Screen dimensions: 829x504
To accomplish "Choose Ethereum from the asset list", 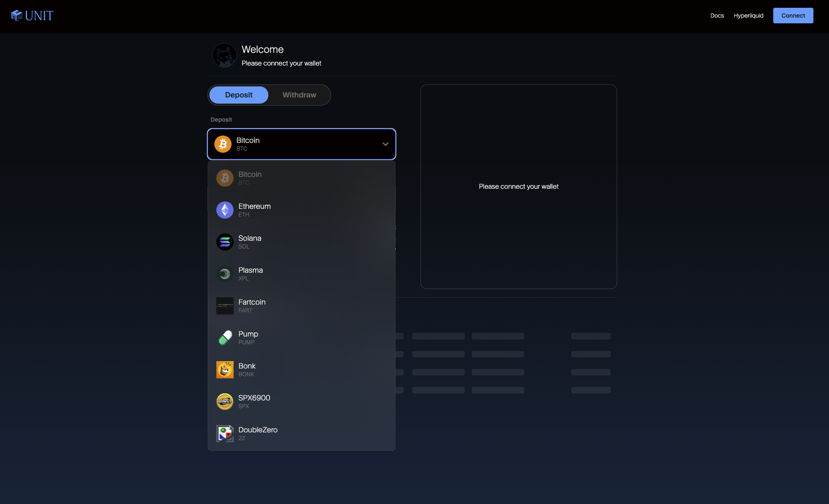I will coord(301,210).
